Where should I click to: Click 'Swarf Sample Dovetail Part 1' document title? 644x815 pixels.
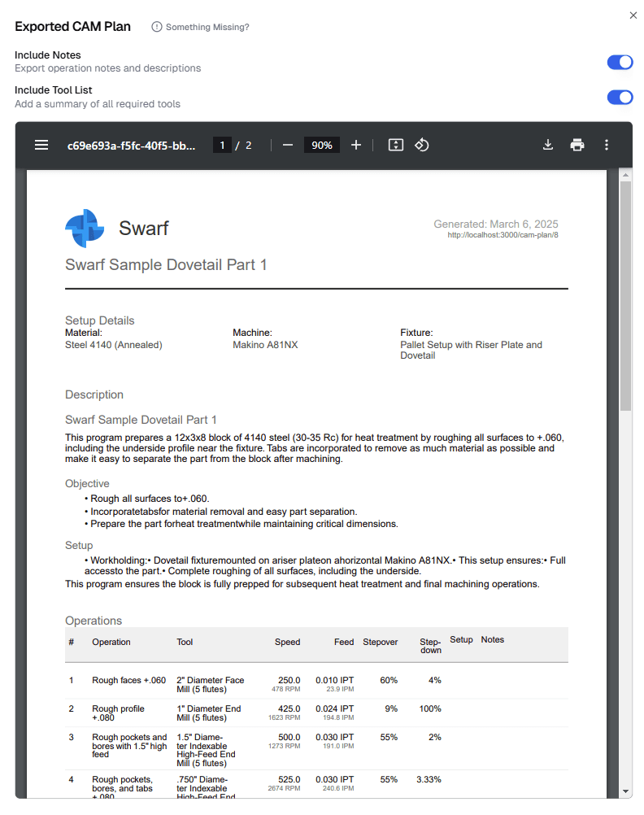[x=166, y=264]
